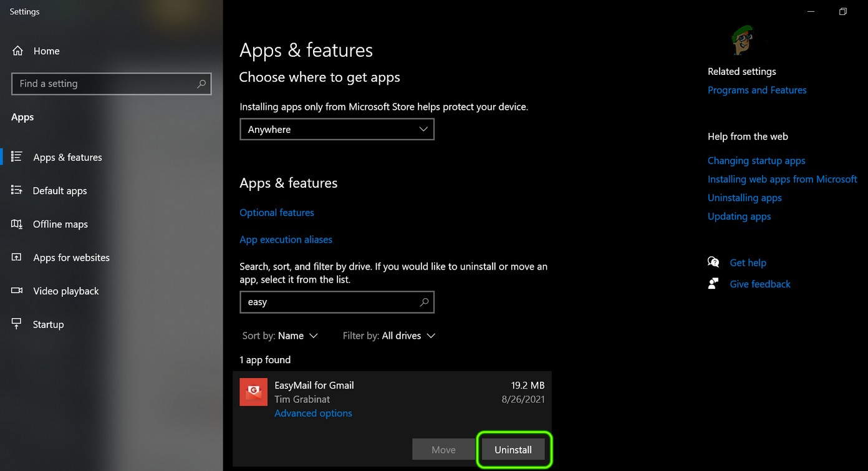Uninstall EasyMail for Gmail
The height and width of the screenshot is (471, 868).
click(x=513, y=449)
